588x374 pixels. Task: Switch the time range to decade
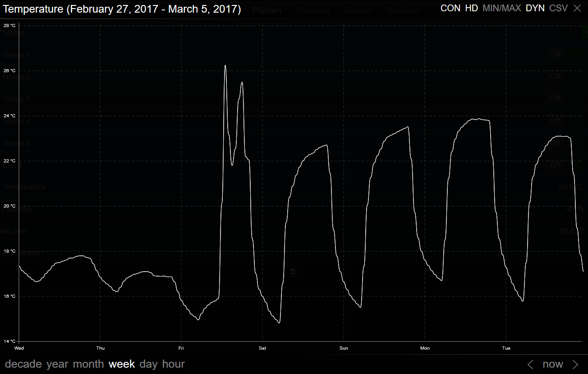pyautogui.click(x=23, y=364)
